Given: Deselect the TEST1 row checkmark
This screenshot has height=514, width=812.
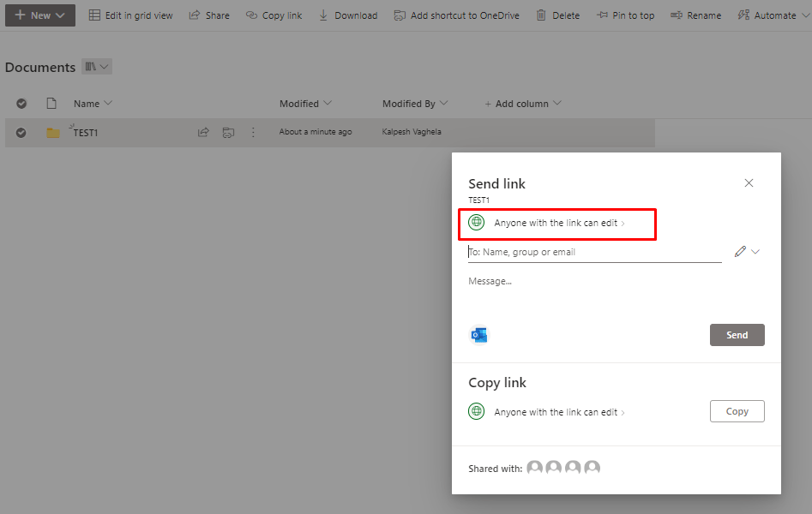Looking at the screenshot, I should pyautogui.click(x=21, y=132).
